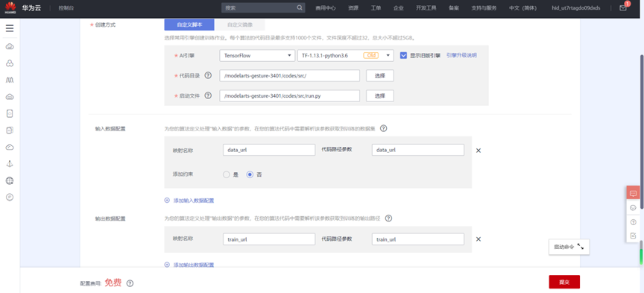Click the globe network icon in the sidebar
This screenshot has width=644, height=293.
click(10, 180)
